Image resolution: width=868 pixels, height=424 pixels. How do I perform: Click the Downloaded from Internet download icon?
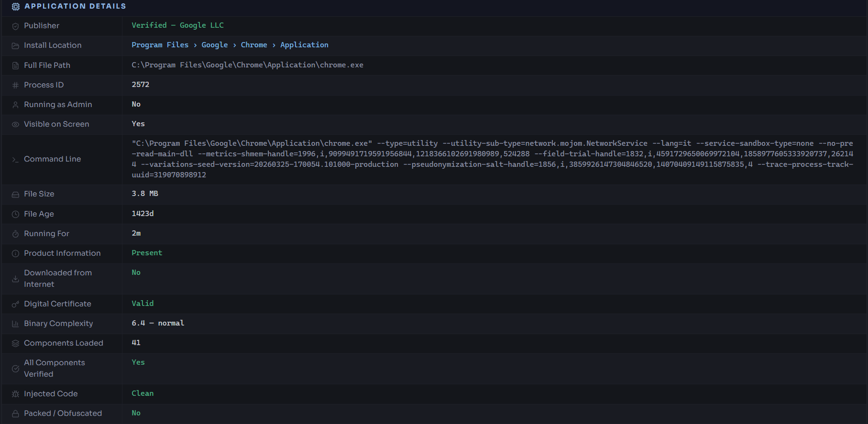[x=15, y=279]
